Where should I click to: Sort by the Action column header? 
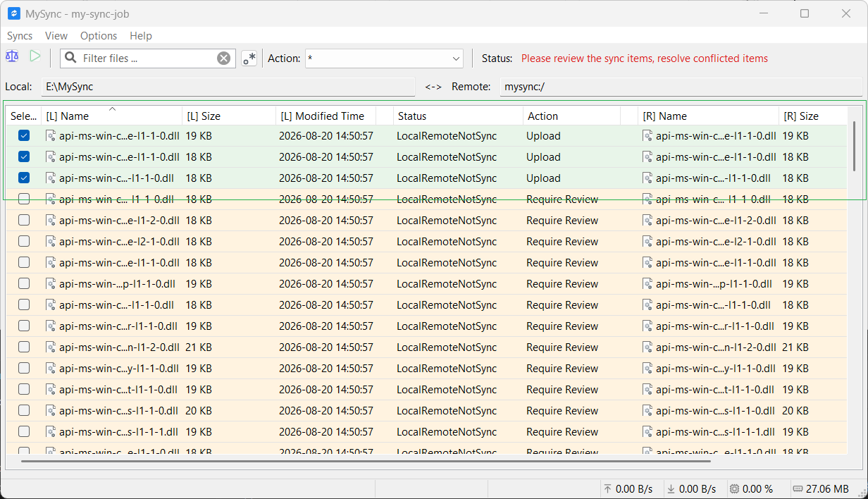tap(571, 116)
